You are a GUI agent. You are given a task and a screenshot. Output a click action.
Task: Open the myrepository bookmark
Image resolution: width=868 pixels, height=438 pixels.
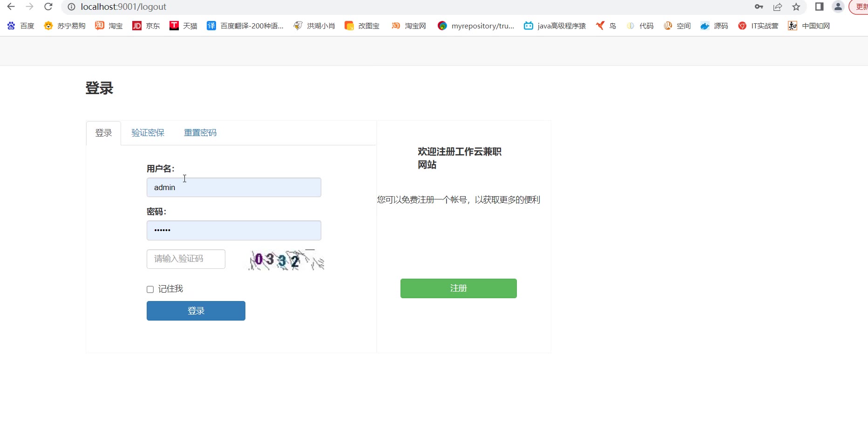(476, 26)
